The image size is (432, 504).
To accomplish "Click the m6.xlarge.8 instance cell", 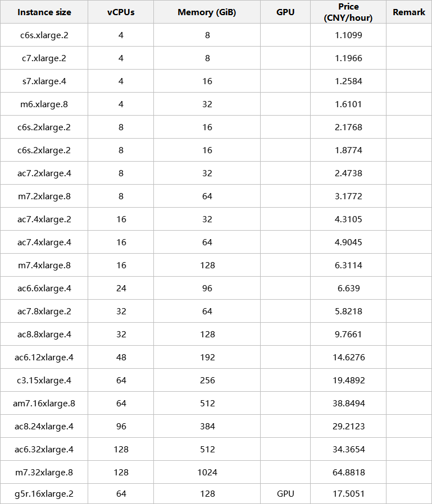I will pyautogui.click(x=44, y=104).
